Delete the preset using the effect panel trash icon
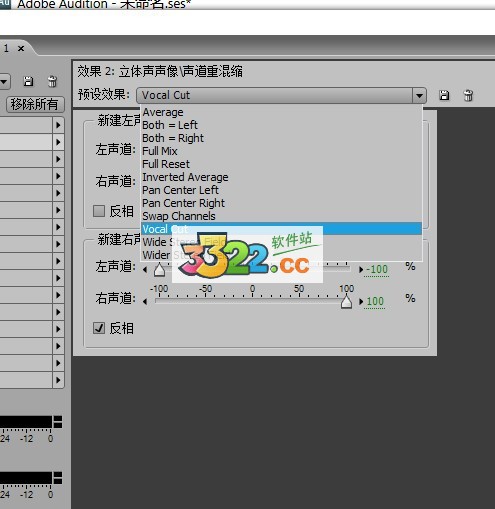The height and width of the screenshot is (509, 495). click(468, 96)
